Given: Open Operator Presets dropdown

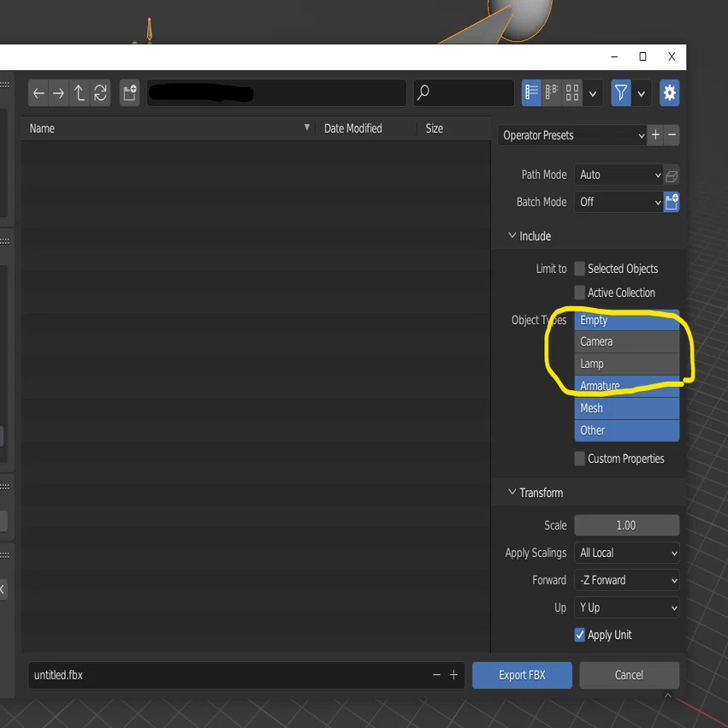Looking at the screenshot, I should pos(572,135).
